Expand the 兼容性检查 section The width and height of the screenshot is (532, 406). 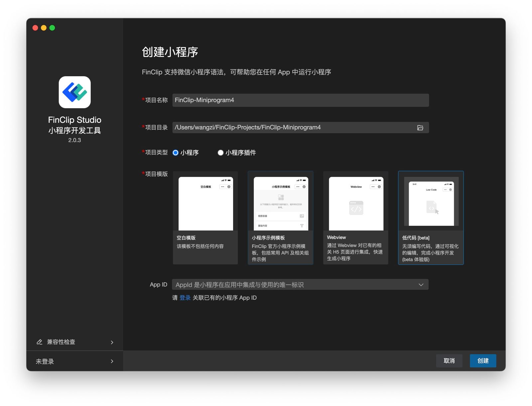[x=112, y=342]
